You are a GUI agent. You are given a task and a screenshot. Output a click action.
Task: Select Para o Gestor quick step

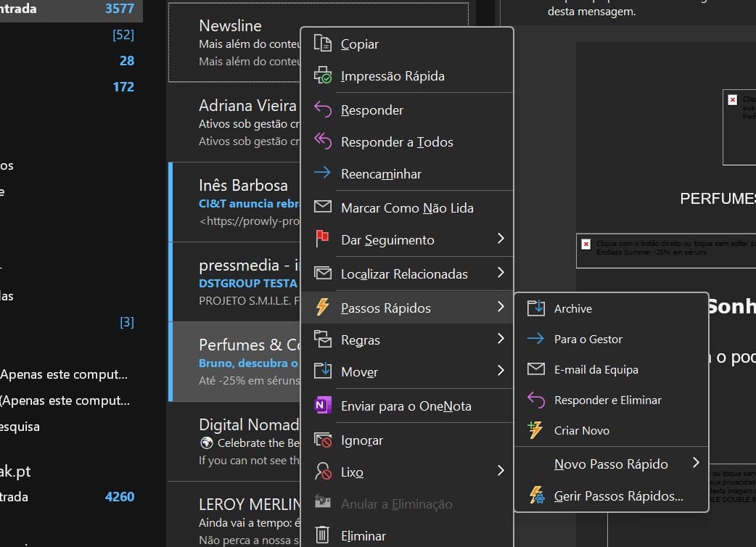(588, 339)
